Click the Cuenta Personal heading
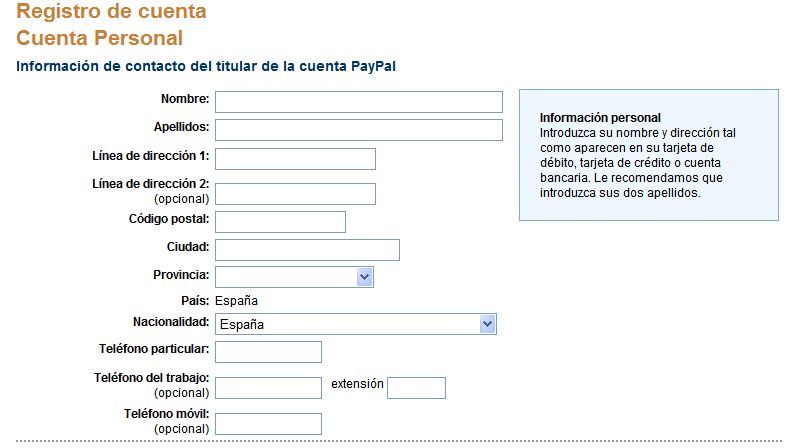The image size is (793, 448). click(x=100, y=38)
